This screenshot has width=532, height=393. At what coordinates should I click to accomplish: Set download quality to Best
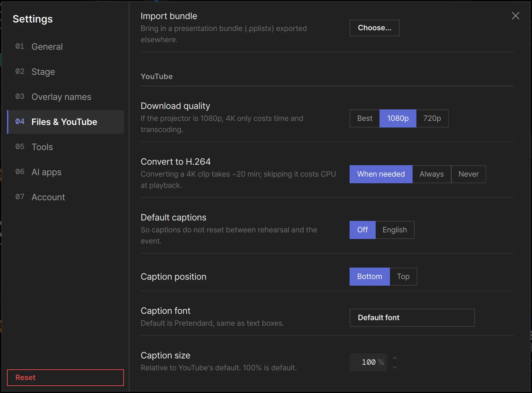point(365,118)
